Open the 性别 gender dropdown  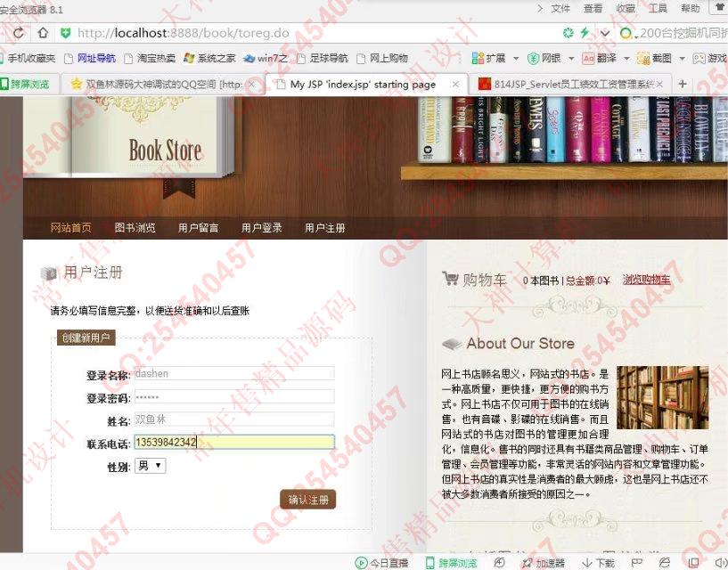coord(150,466)
